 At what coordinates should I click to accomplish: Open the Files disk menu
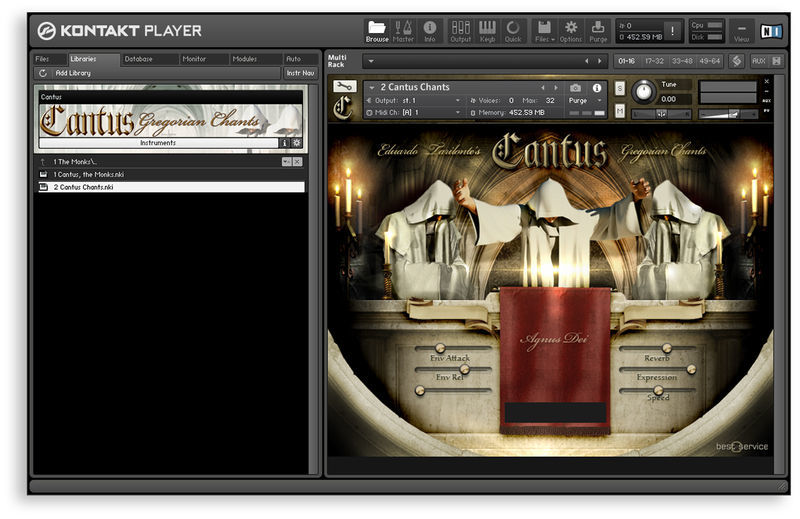[544, 31]
